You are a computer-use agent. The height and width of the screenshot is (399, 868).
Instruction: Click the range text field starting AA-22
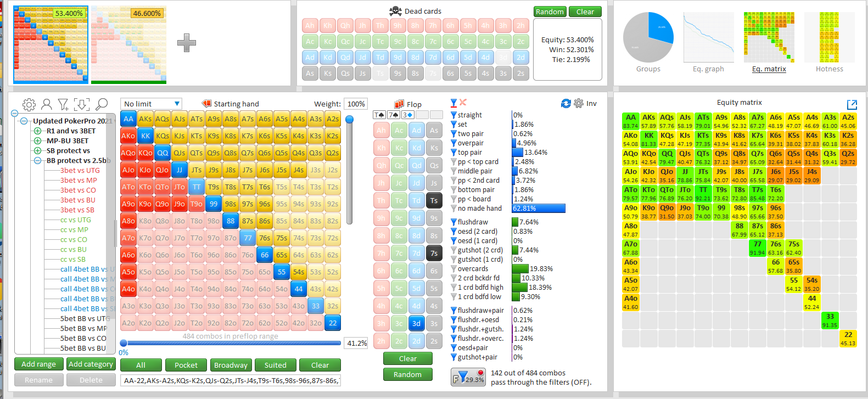[231, 380]
